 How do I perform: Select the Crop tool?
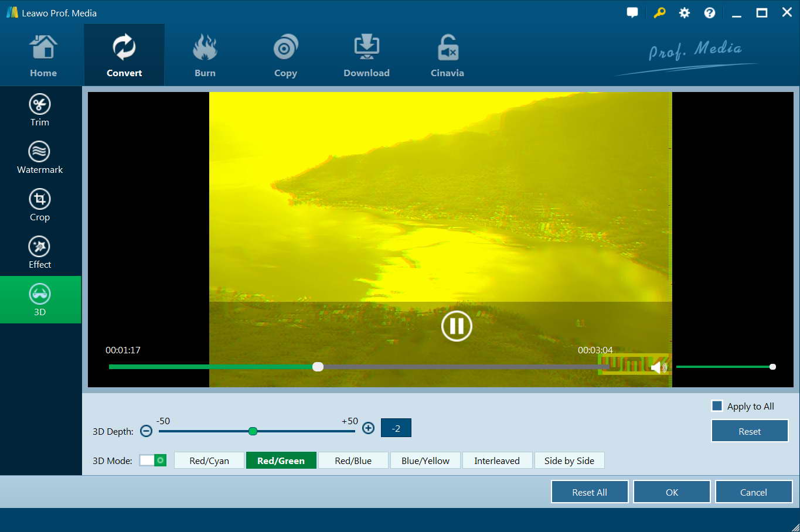pos(40,205)
